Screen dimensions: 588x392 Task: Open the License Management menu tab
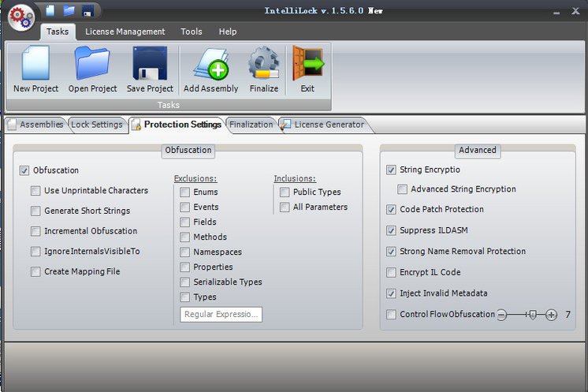(x=125, y=32)
